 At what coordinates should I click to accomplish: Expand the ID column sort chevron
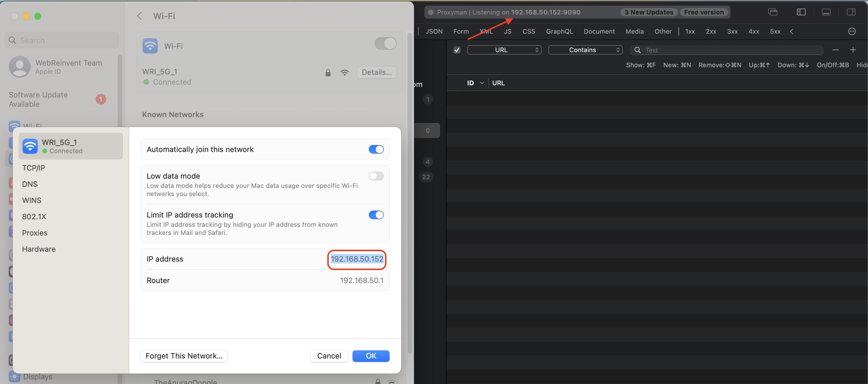click(x=482, y=83)
